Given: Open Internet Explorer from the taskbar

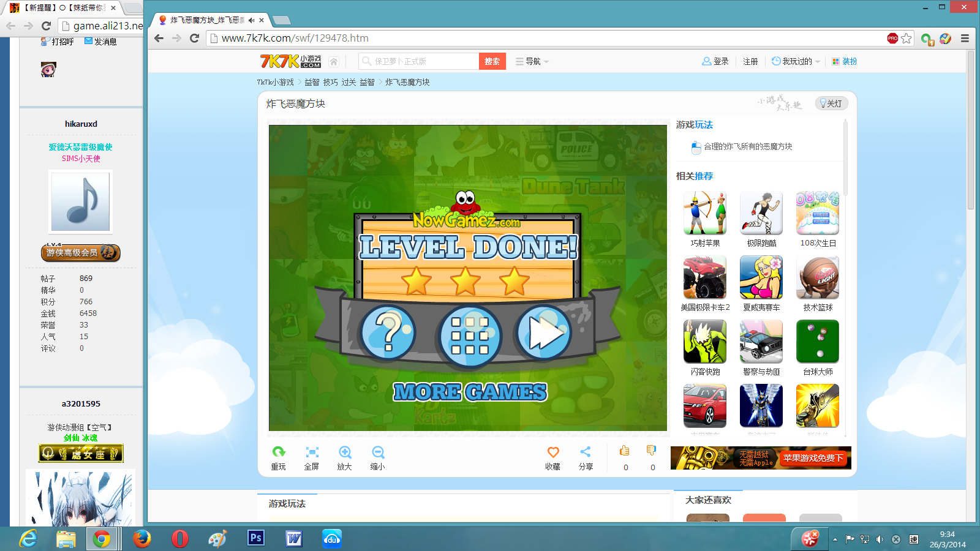Looking at the screenshot, I should (x=28, y=539).
